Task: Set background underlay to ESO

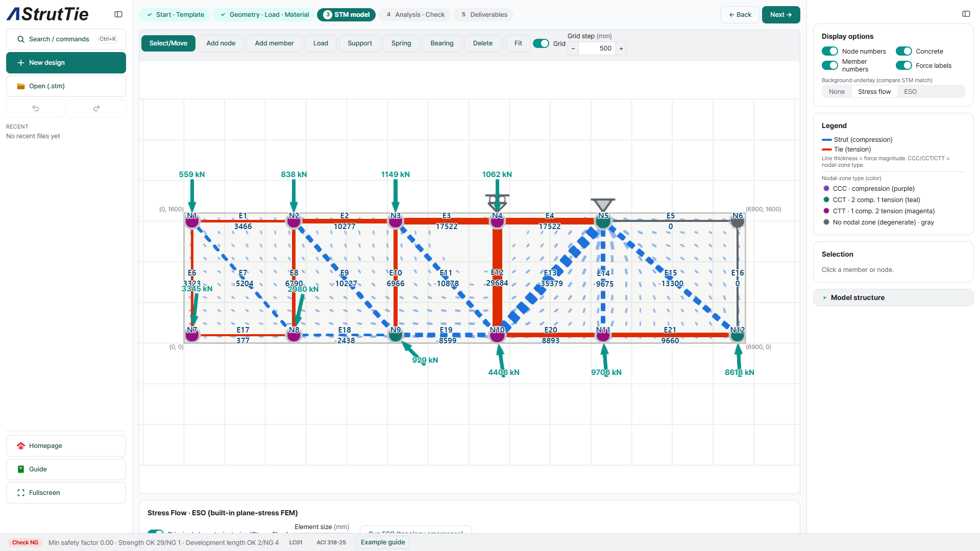Action: click(911, 92)
